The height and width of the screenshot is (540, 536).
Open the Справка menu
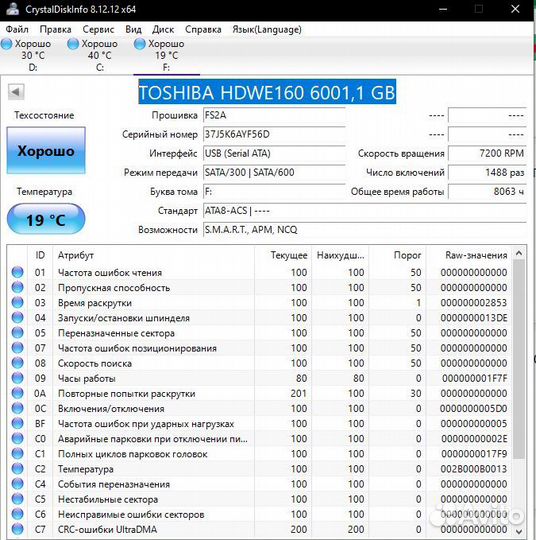(x=203, y=29)
